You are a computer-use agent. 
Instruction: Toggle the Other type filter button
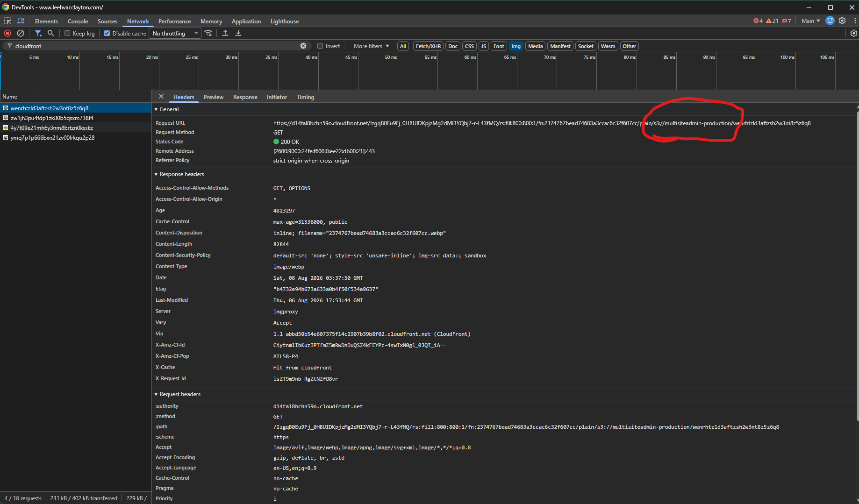pos(630,46)
